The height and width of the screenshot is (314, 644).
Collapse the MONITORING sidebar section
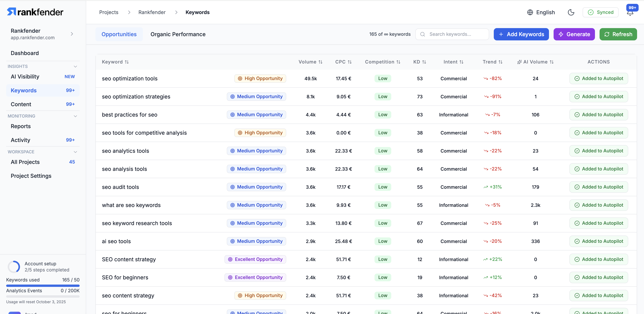[75, 116]
